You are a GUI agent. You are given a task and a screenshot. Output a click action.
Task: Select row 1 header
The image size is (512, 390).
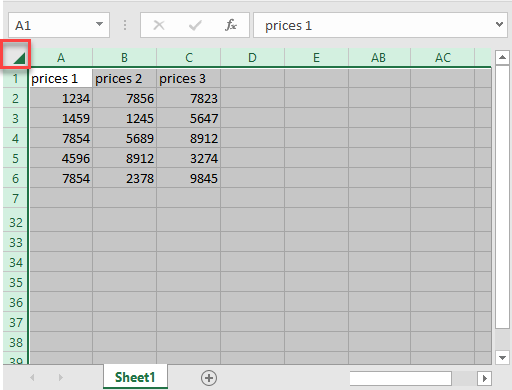click(x=15, y=79)
